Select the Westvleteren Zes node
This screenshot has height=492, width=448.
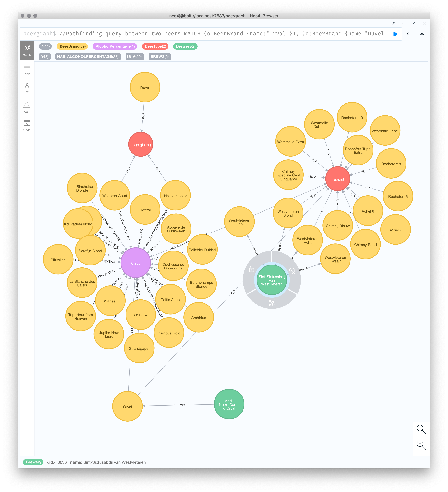[x=239, y=222]
